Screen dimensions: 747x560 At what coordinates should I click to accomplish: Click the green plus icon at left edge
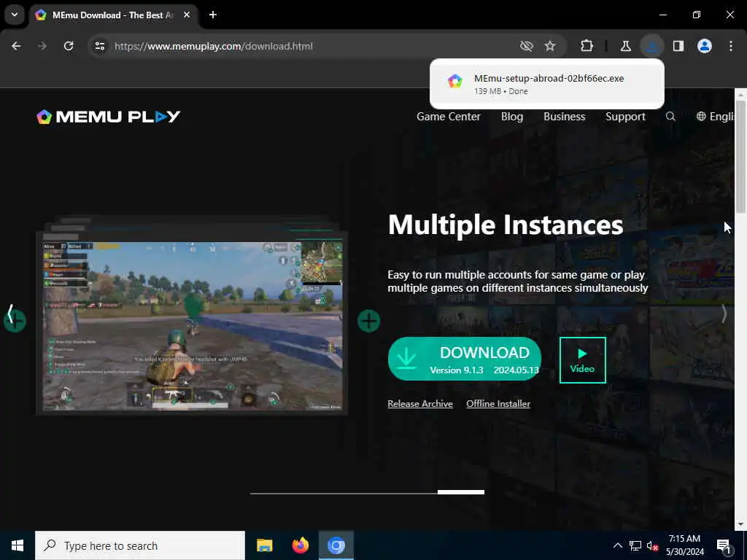click(15, 321)
